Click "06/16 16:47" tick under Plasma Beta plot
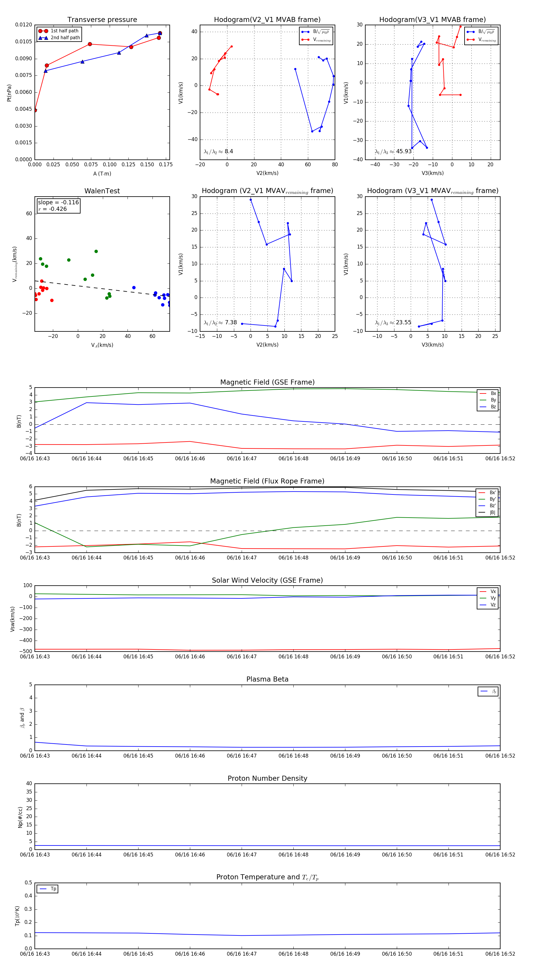Viewport: 535px width, 980px height. click(x=242, y=755)
